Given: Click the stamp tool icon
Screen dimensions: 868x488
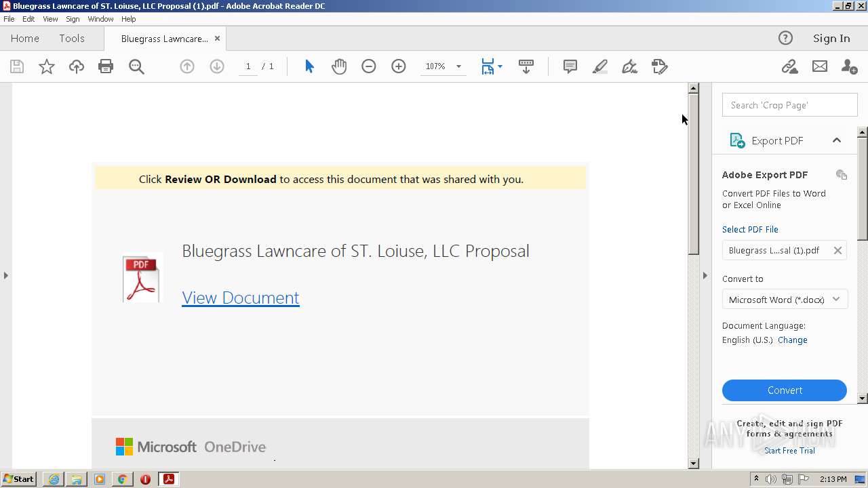Looking at the screenshot, I should point(660,66).
